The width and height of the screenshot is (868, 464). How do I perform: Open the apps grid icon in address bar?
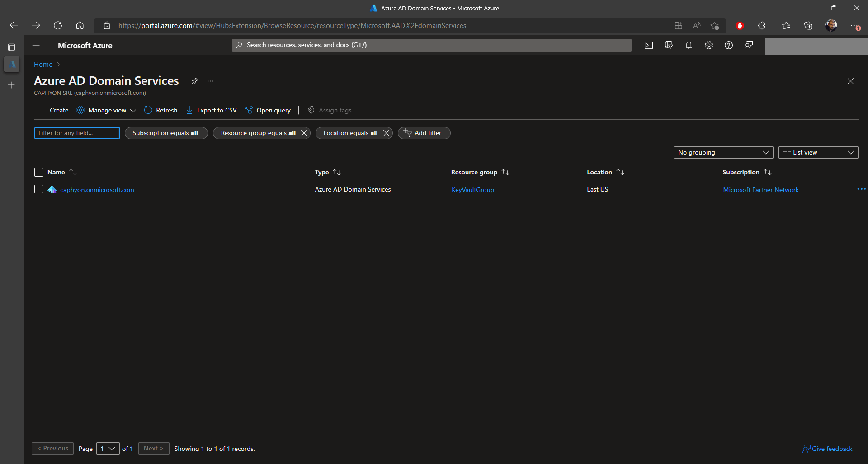click(x=679, y=26)
